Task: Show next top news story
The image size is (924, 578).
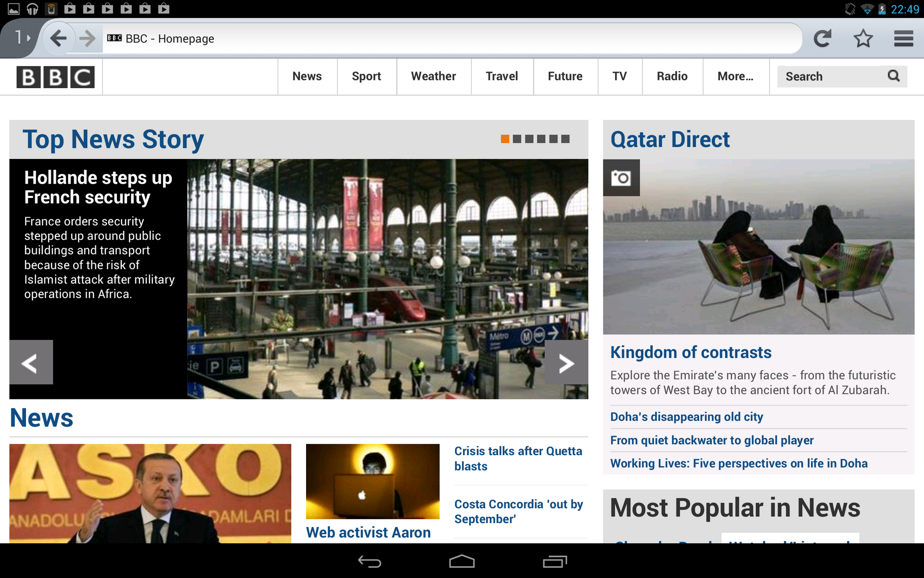Action: 566,363
